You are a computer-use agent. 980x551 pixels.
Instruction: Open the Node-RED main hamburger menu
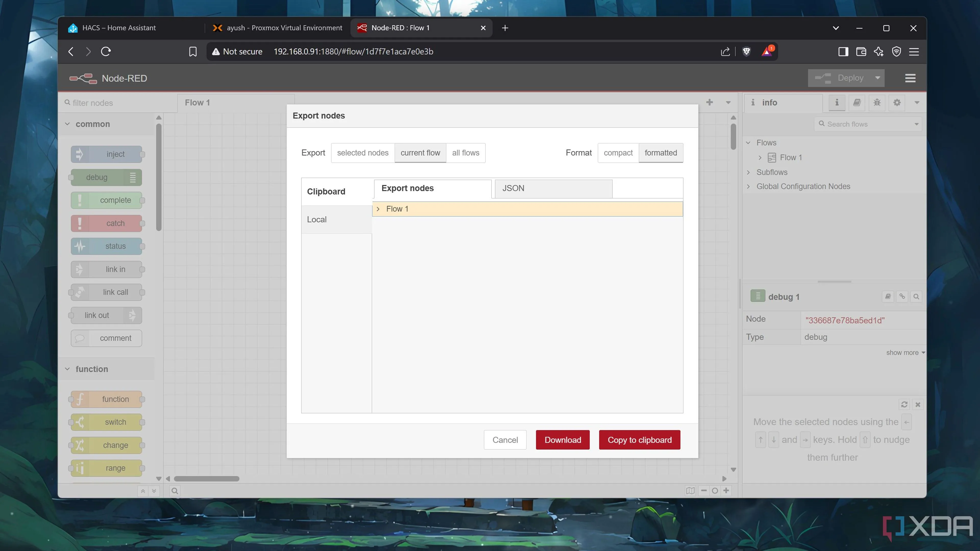(910, 78)
